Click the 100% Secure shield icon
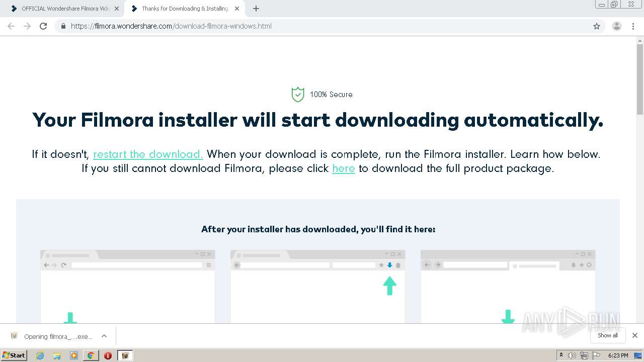644x362 pixels. click(x=298, y=94)
